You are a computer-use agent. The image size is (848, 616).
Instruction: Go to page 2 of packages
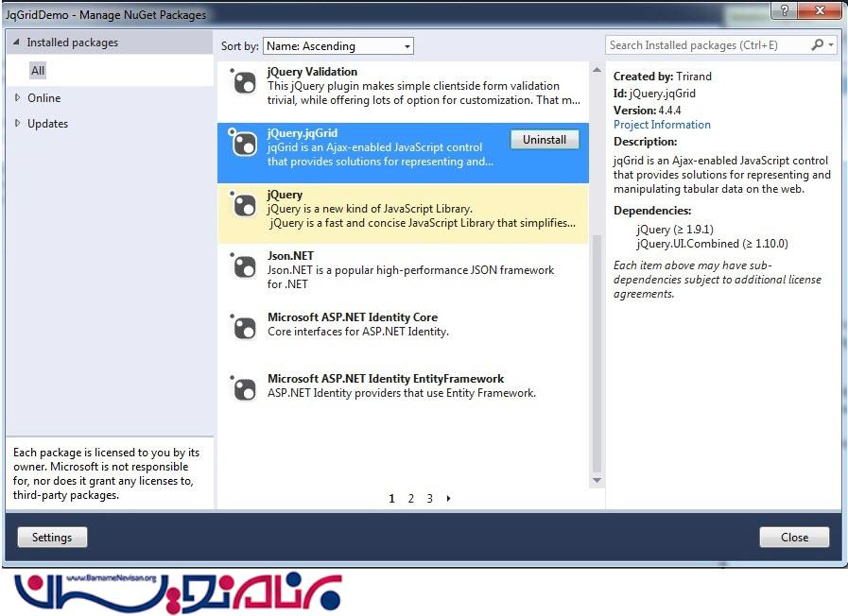click(x=411, y=499)
